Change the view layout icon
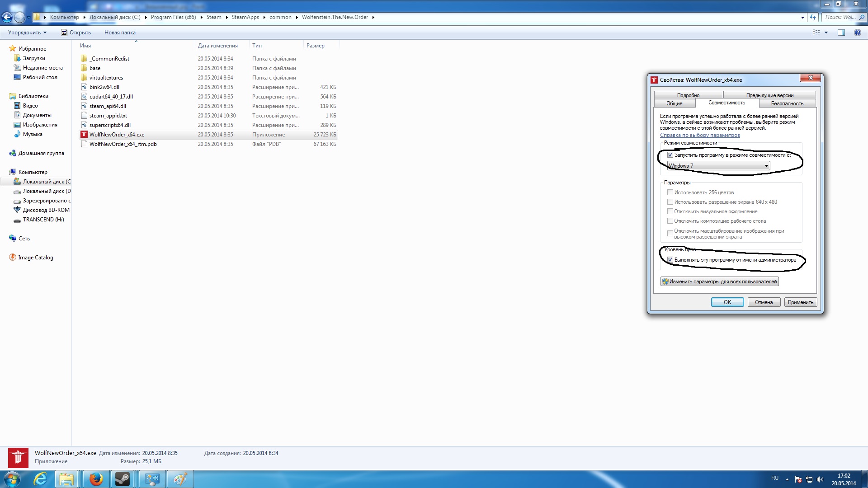This screenshot has height=488, width=868. point(816,33)
